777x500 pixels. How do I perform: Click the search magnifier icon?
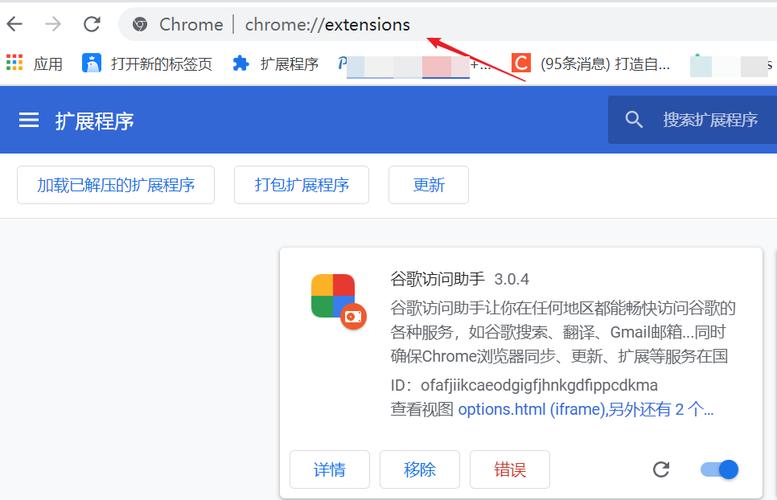click(x=633, y=119)
